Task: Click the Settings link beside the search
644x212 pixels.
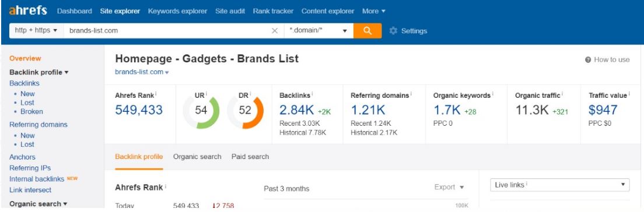Action: (x=414, y=31)
